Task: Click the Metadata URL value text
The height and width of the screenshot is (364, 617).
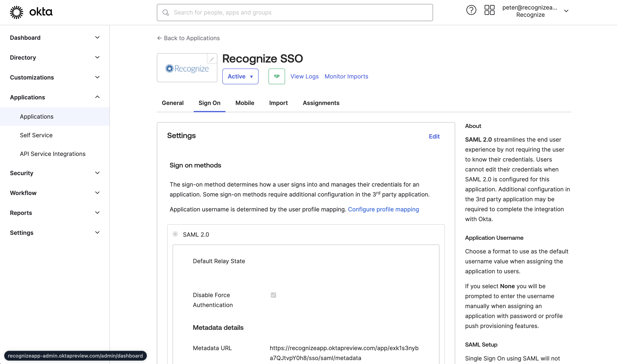Action: [x=344, y=353]
